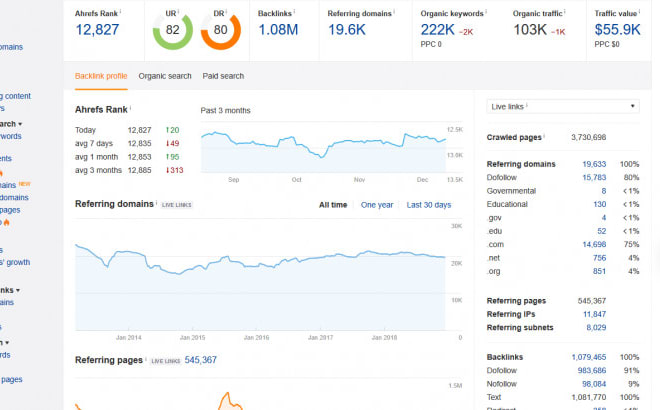Screen dimensions: 660x410
Task: Select Last 30 days range
Action: [x=428, y=205]
